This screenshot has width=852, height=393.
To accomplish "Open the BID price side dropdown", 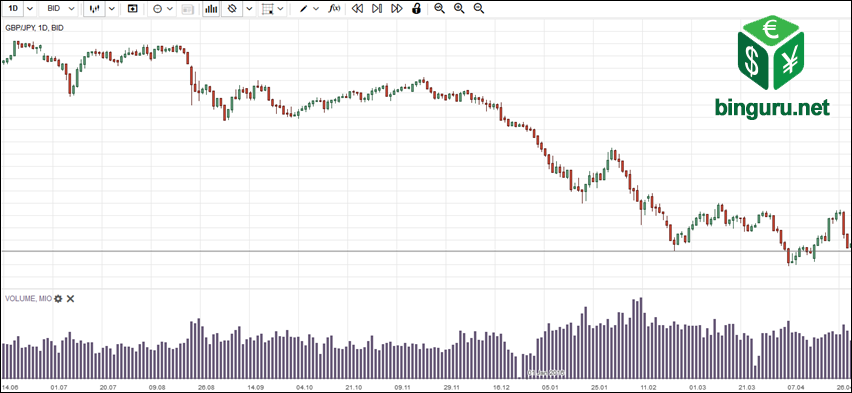I will (59, 9).
